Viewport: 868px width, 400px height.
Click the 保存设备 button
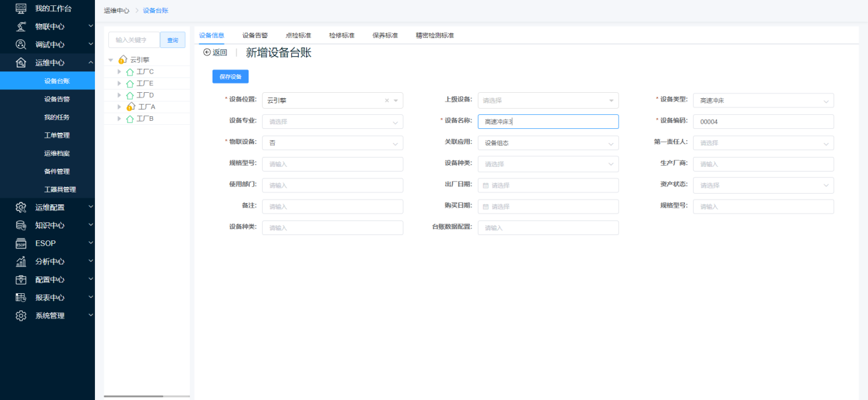[231, 77]
